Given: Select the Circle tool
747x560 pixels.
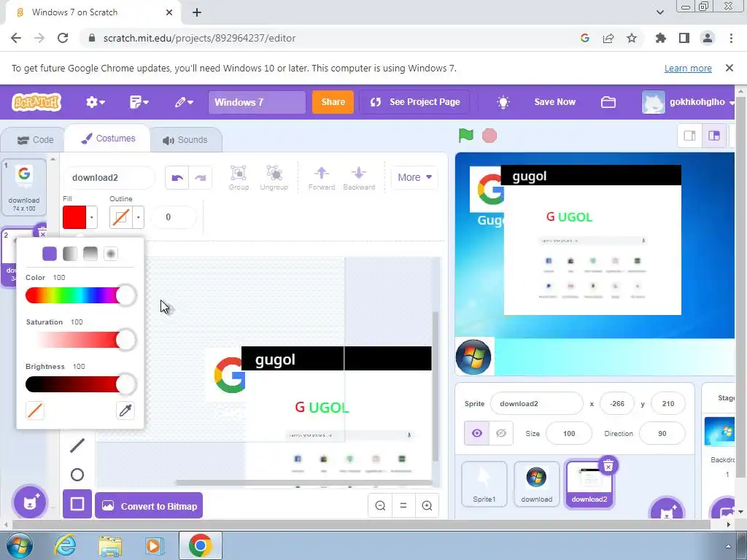Looking at the screenshot, I should point(77,475).
